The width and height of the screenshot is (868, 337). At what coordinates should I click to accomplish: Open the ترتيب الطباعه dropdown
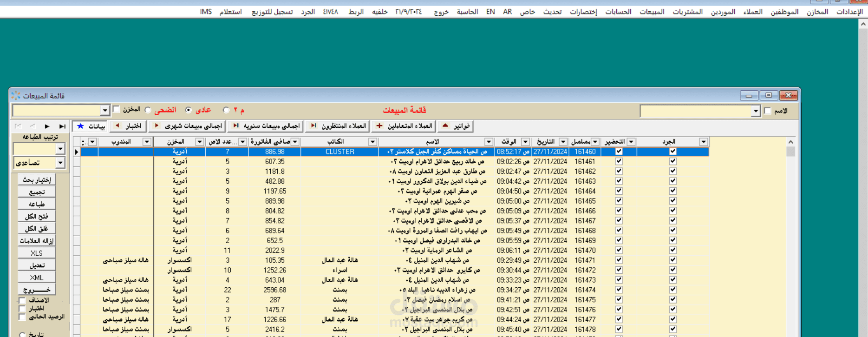pyautogui.click(x=60, y=149)
